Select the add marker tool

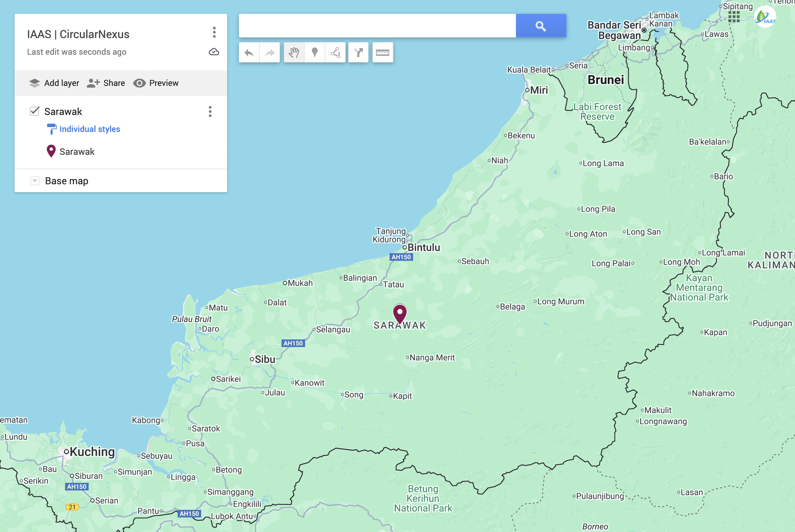314,52
